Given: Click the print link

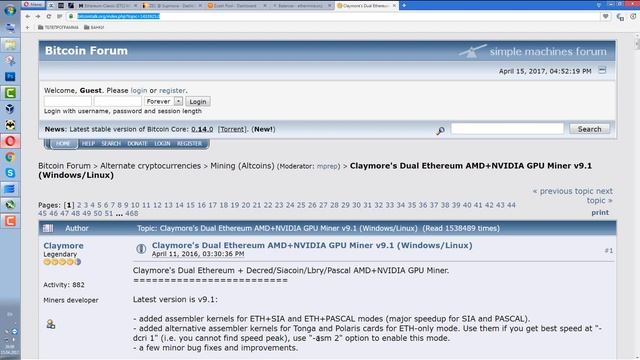Looking at the screenshot, I should pos(600,212).
